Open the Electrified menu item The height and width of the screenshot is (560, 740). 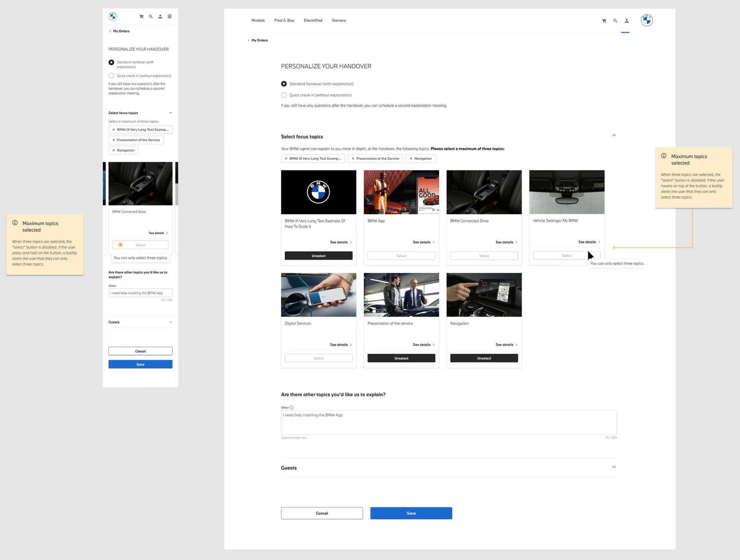313,20
